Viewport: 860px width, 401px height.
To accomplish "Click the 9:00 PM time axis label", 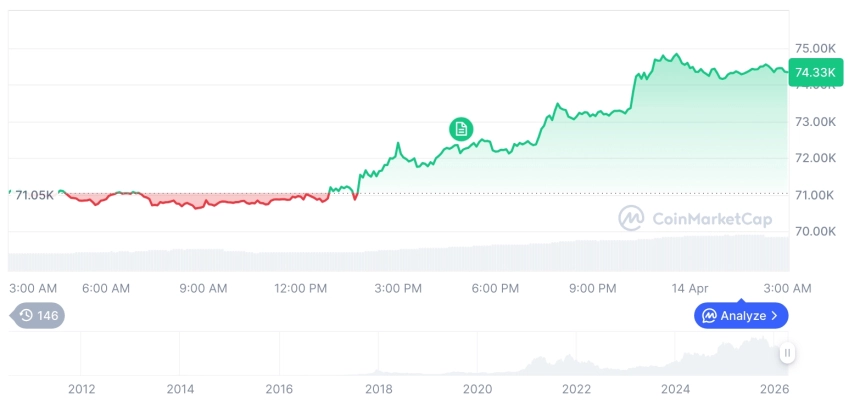I will [x=593, y=288].
